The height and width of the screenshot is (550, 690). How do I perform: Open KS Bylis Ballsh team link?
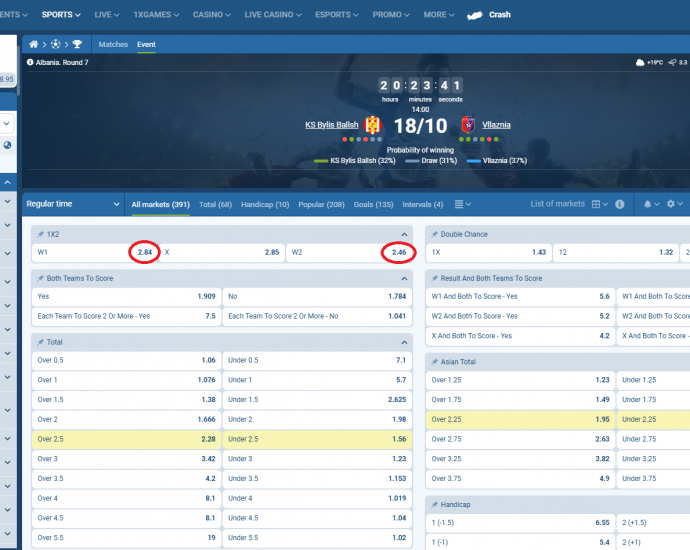click(332, 125)
